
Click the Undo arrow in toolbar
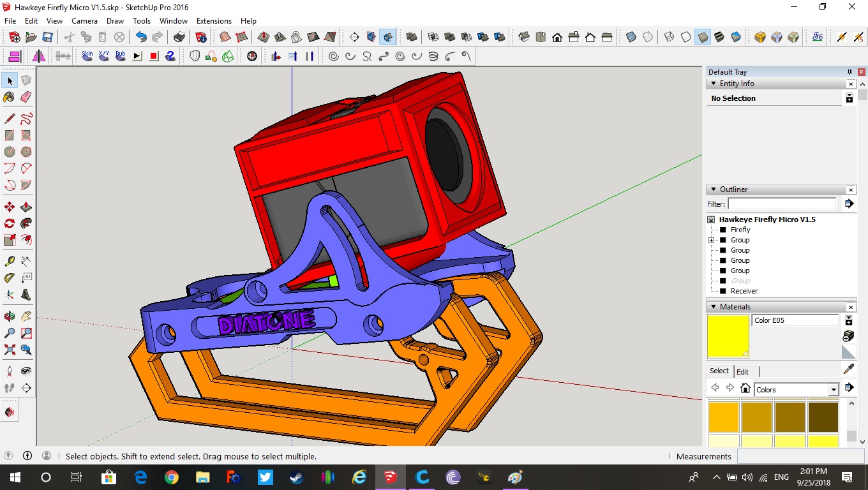[141, 37]
